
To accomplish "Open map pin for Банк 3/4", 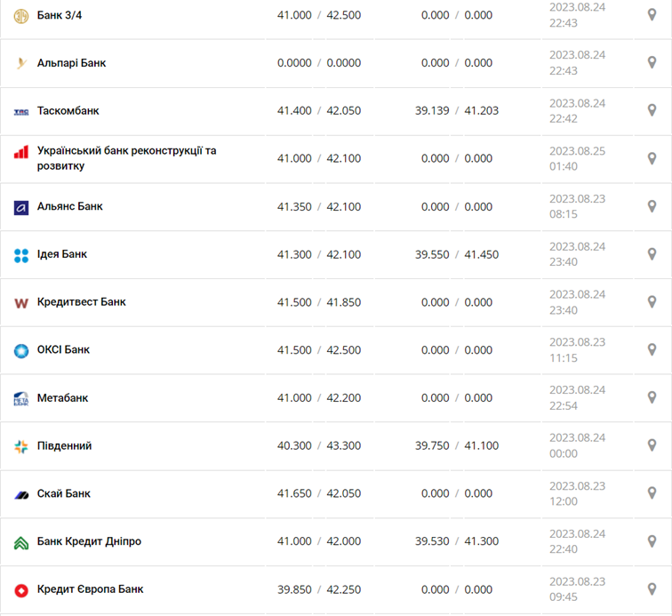I will click(x=652, y=14).
